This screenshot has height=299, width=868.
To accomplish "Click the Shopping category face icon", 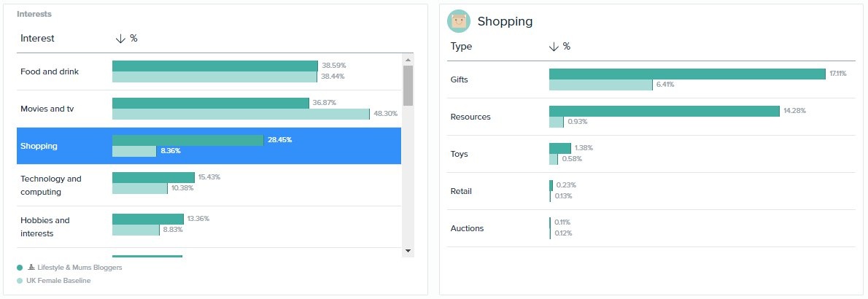I will click(458, 21).
